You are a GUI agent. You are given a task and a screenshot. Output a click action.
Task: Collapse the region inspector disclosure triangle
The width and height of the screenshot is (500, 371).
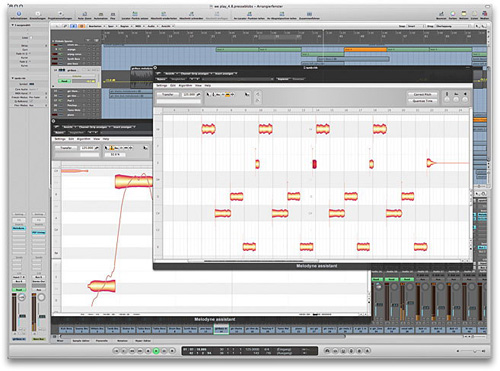tap(13, 25)
